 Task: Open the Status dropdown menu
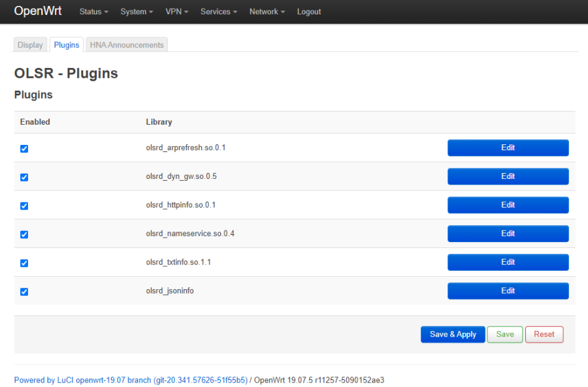93,11
